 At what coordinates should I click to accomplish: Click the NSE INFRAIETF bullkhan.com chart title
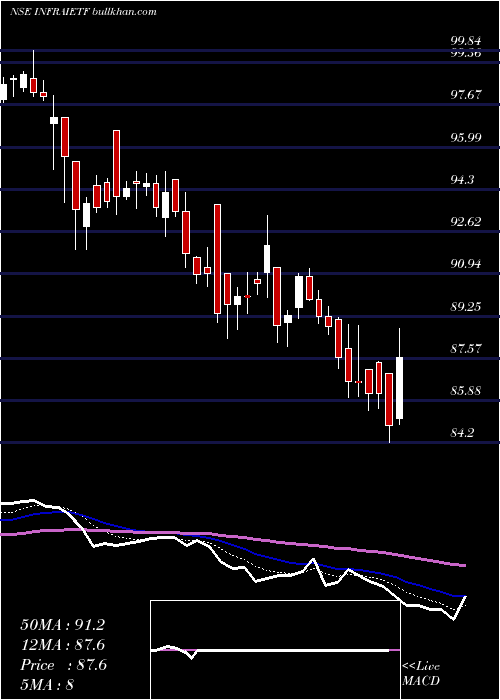click(x=83, y=12)
